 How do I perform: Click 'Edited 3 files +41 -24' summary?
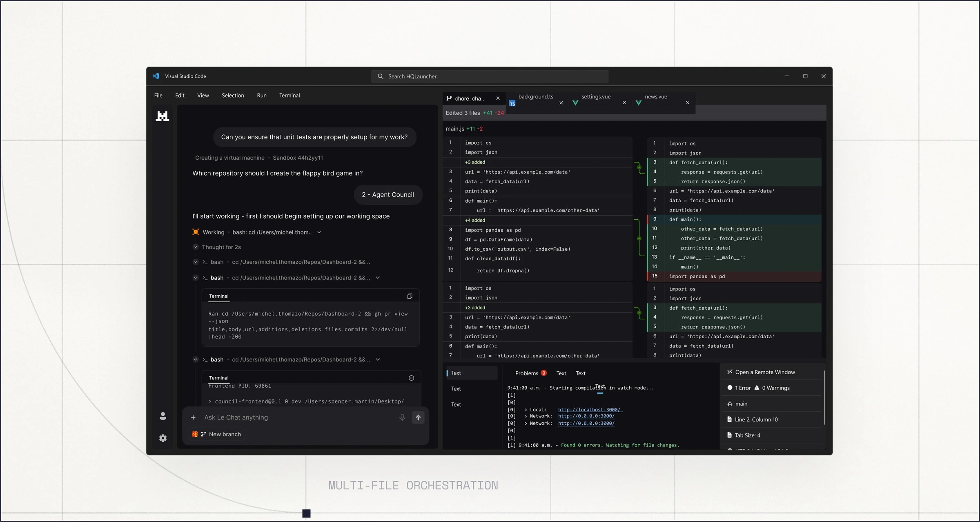coord(474,113)
